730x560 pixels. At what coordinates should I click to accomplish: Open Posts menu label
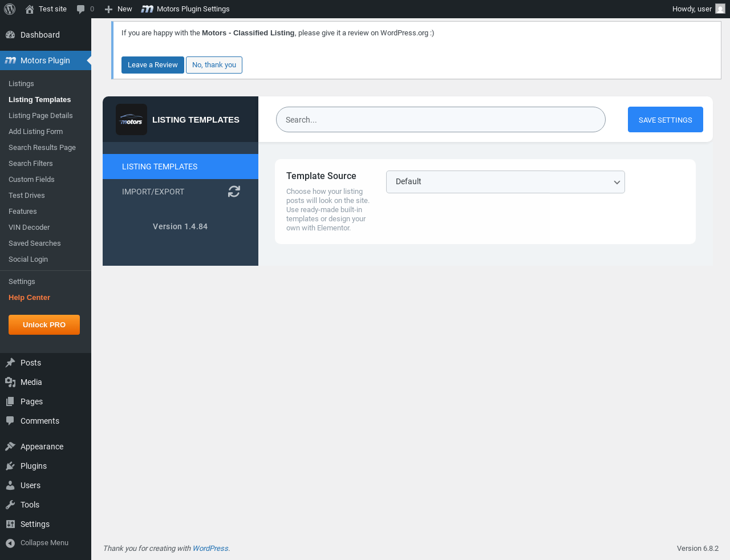coord(31,363)
